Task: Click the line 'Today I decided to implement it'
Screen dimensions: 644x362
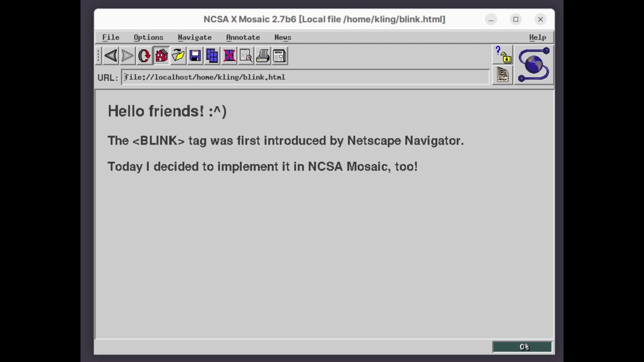Action: tap(262, 167)
